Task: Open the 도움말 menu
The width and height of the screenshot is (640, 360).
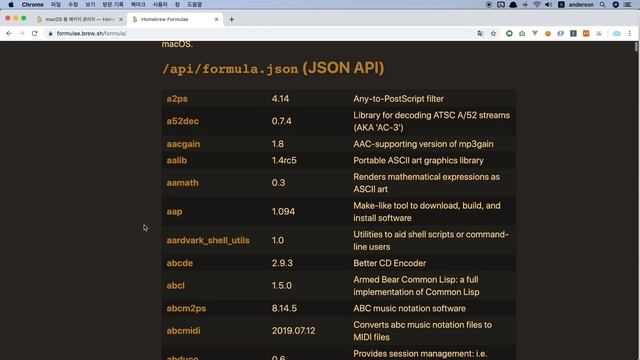Action: (195, 4)
